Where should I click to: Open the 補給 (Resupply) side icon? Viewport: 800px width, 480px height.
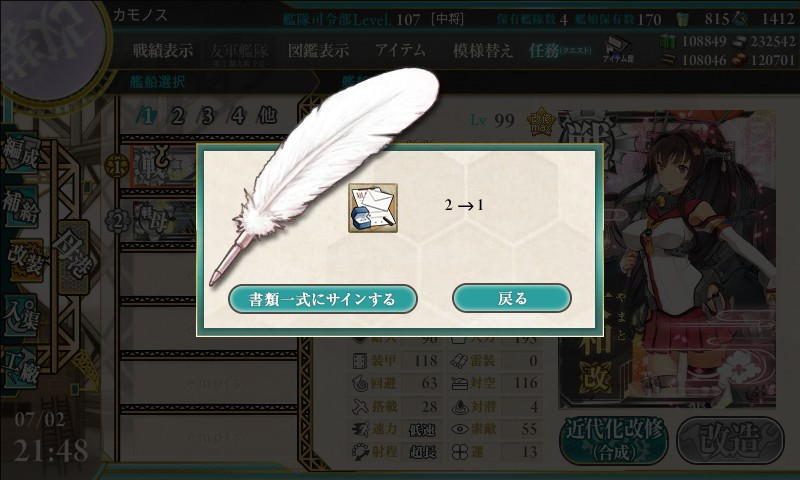pyautogui.click(x=21, y=206)
